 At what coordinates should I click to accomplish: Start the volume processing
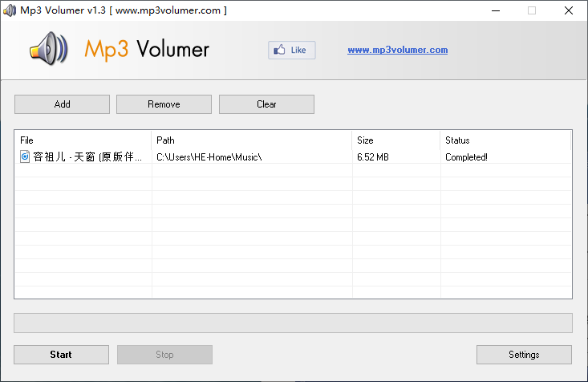tap(61, 355)
